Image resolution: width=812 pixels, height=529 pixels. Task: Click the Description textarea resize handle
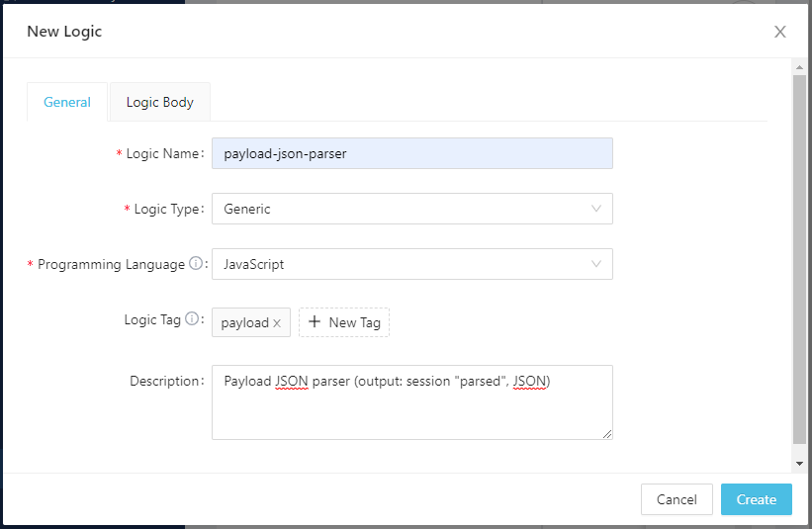(607, 434)
